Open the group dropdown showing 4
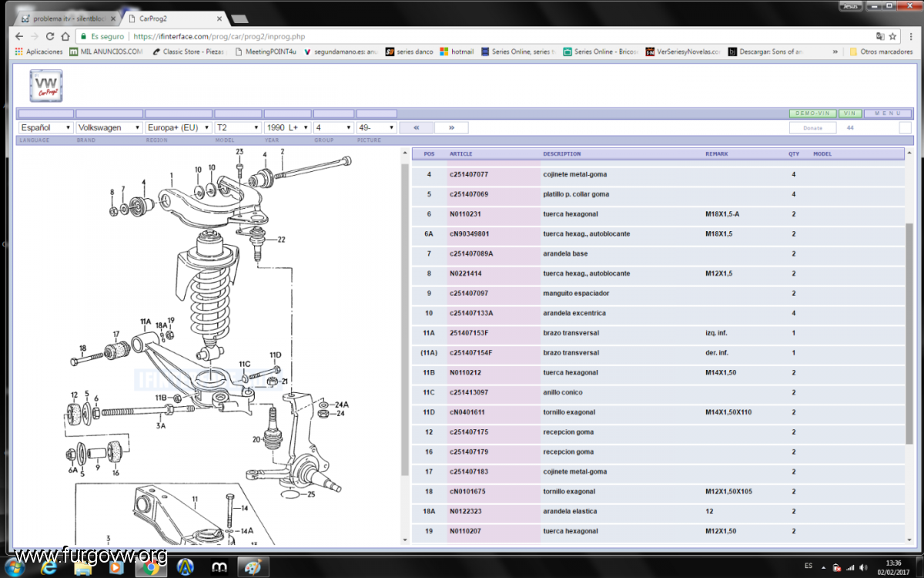Viewport: 924px width, 578px height. pyautogui.click(x=334, y=127)
